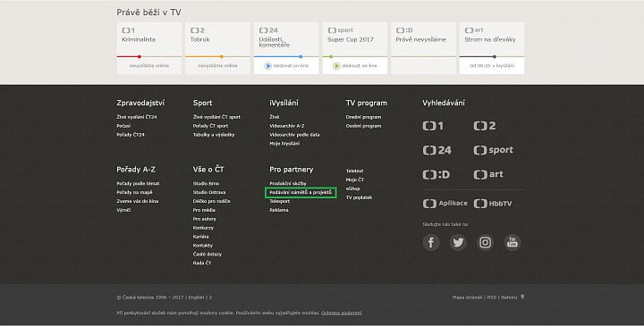
Task: Open the Počasí weather link
Action: click(x=123, y=126)
